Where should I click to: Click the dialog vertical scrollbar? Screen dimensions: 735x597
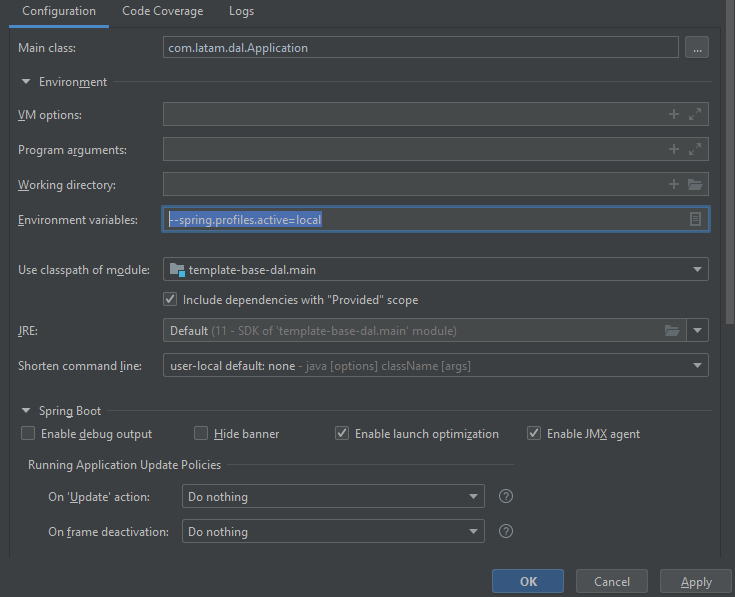point(730,162)
